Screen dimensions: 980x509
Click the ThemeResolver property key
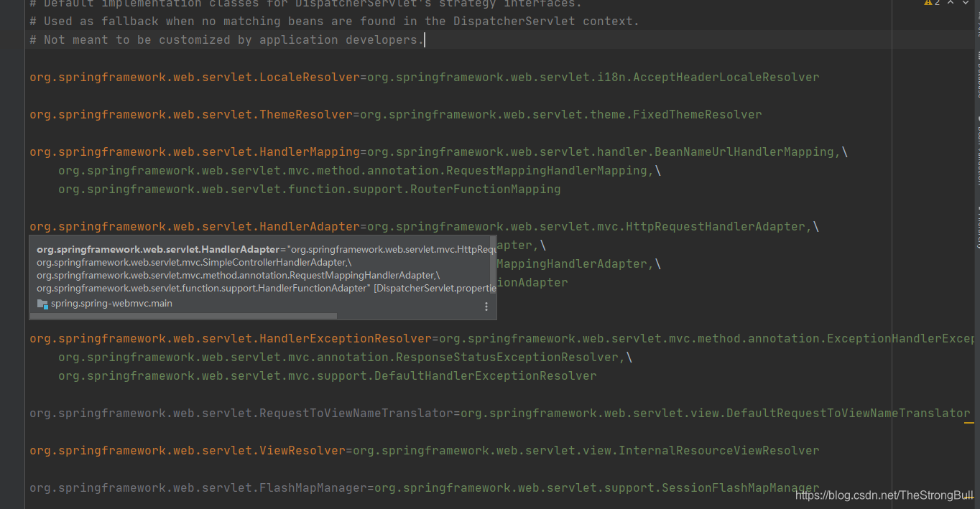pyautogui.click(x=191, y=114)
